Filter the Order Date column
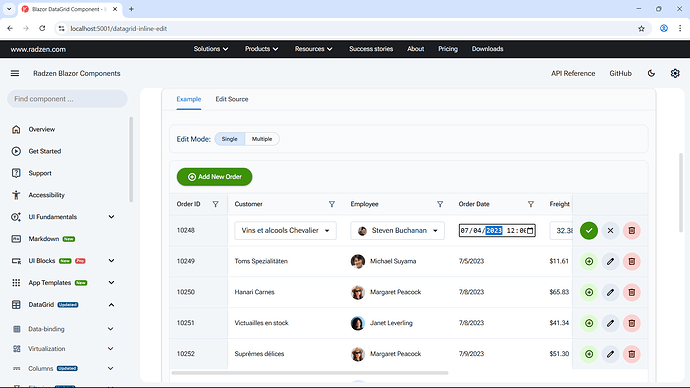690x388 pixels. [x=531, y=204]
